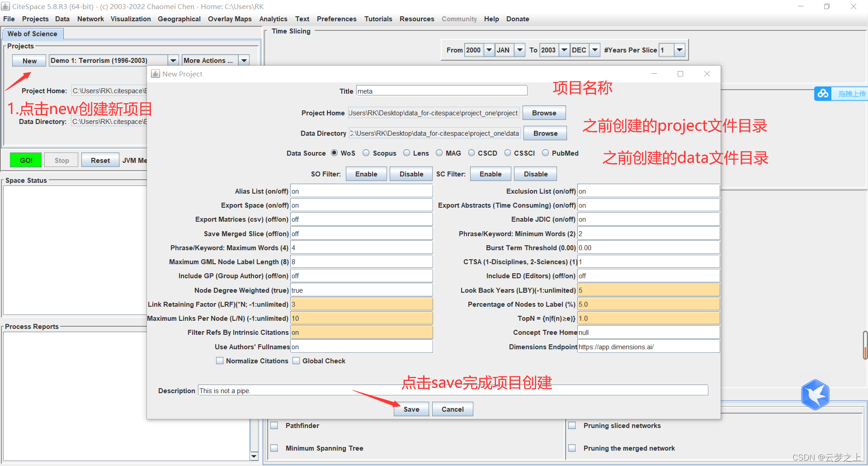Click the Title input field
Image resolution: width=868 pixels, height=466 pixels.
442,91
